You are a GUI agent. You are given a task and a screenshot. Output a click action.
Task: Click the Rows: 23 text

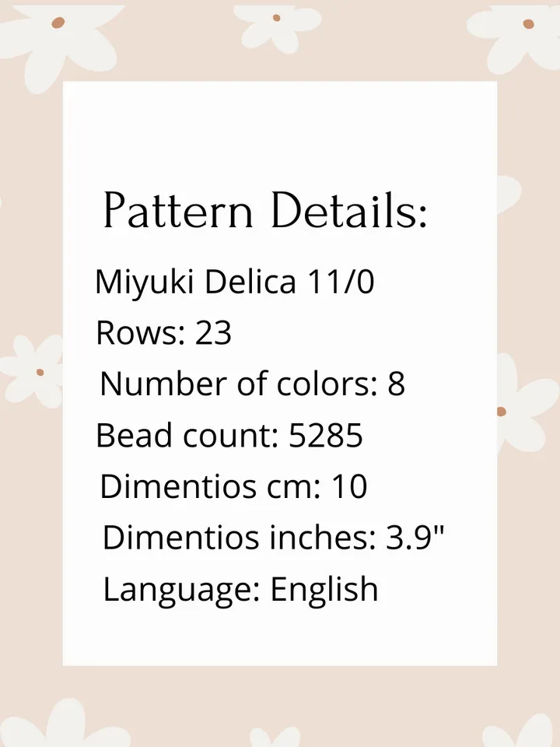tap(164, 332)
